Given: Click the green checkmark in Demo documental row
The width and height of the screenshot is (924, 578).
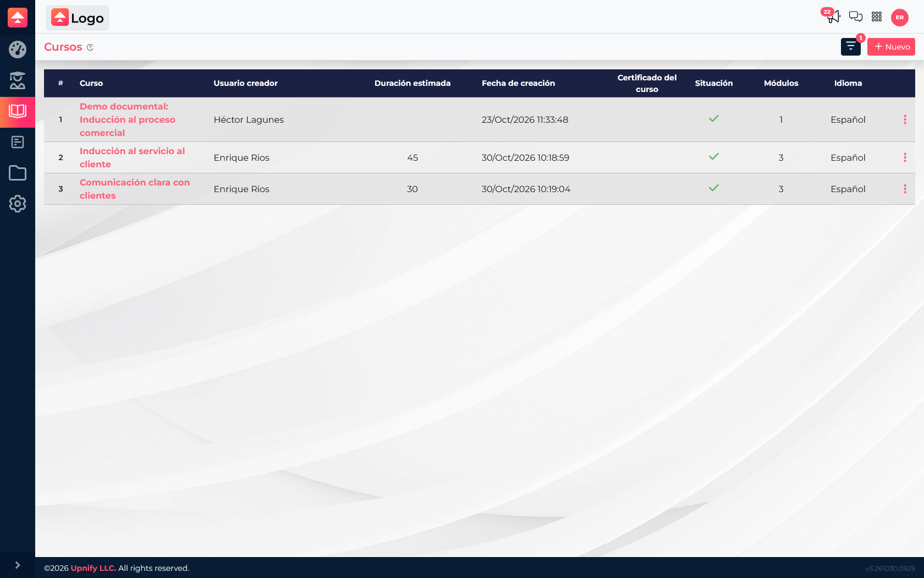Looking at the screenshot, I should click(714, 119).
